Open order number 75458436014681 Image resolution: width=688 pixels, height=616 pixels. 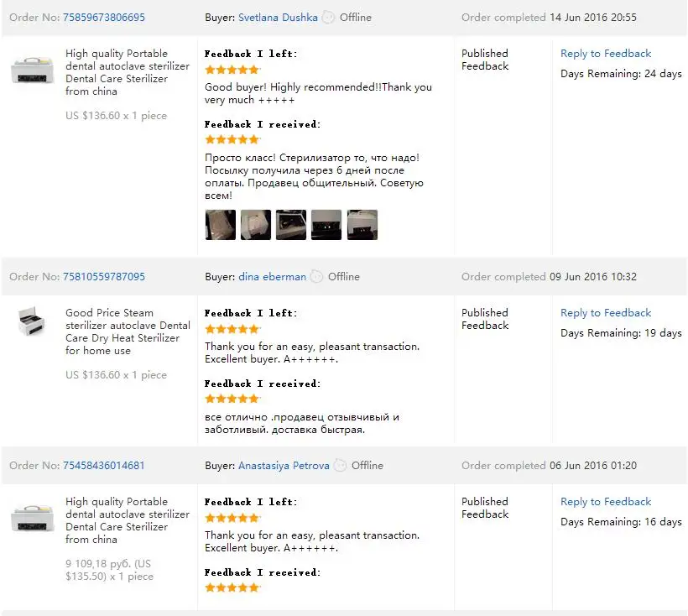103,466
